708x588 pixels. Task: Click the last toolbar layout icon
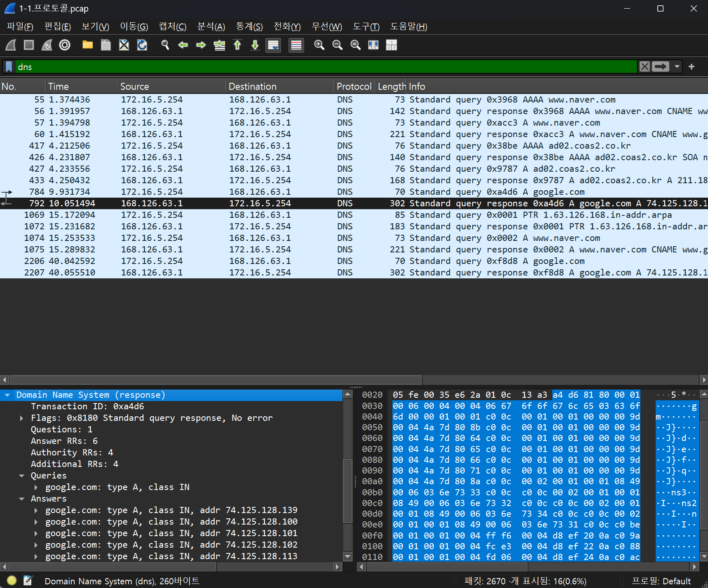click(x=392, y=45)
